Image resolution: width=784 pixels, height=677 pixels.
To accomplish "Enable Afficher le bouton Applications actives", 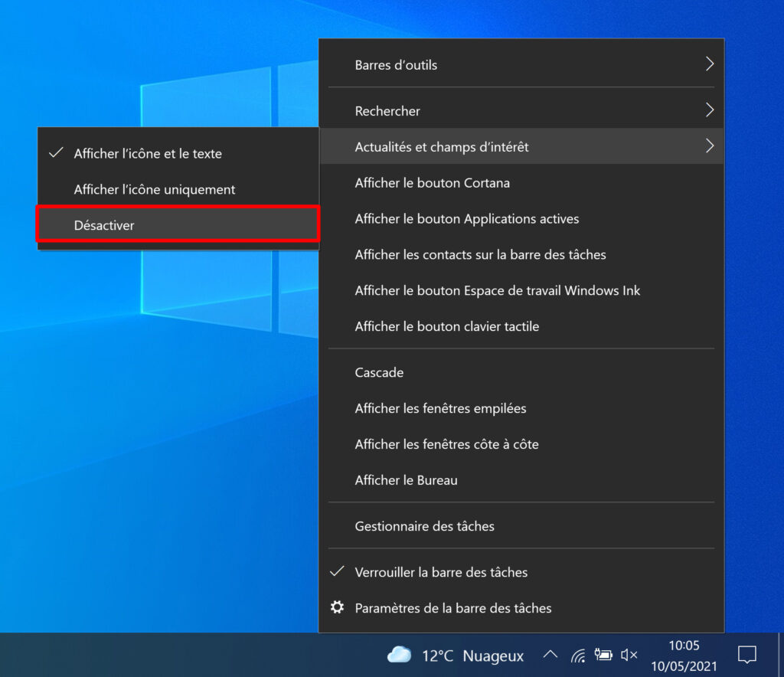I will [x=521, y=219].
